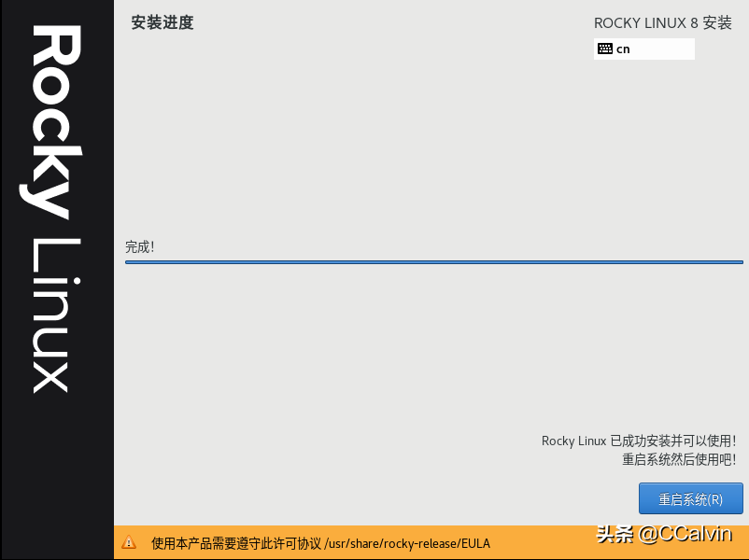Click the 重启系统然后使用吧 instruction text

point(678,459)
